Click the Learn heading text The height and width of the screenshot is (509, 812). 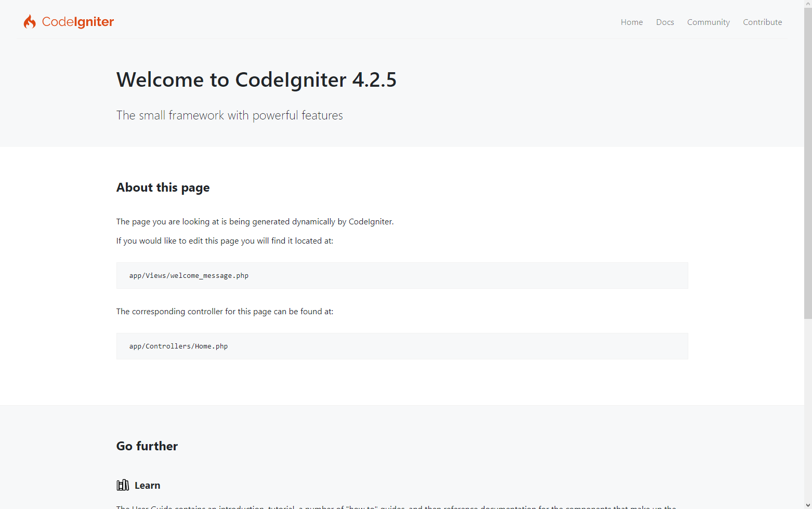(x=148, y=485)
